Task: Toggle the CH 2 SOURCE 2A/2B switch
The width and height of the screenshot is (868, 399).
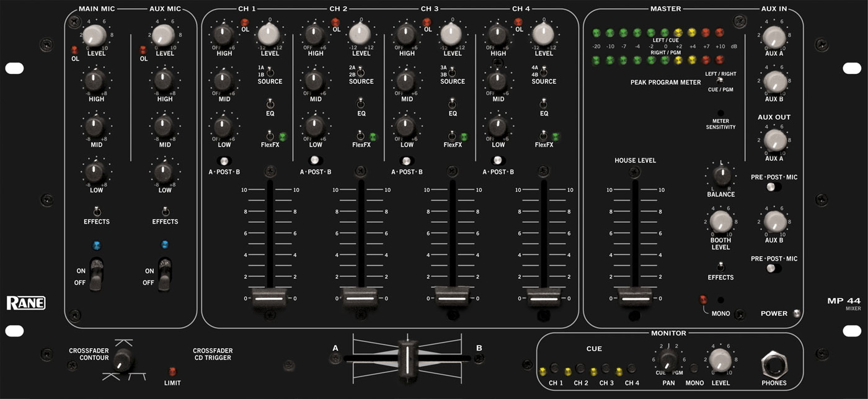Action: [361, 71]
